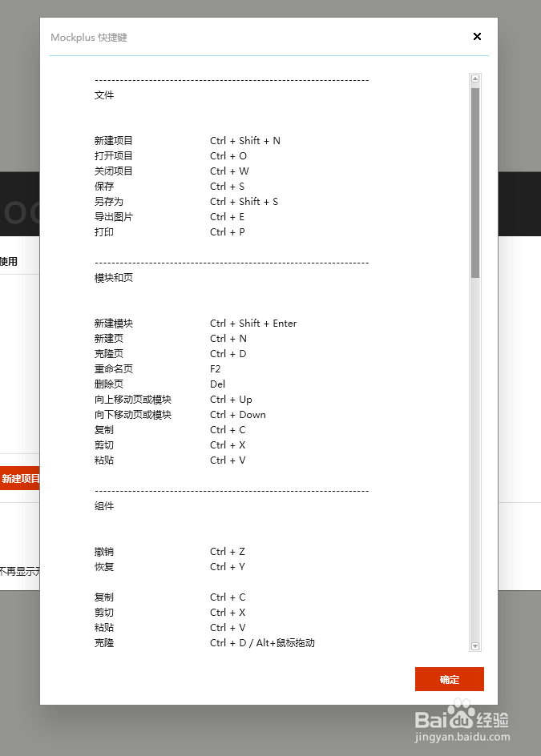Click the Ctrl + W shortcut text

coord(229,171)
